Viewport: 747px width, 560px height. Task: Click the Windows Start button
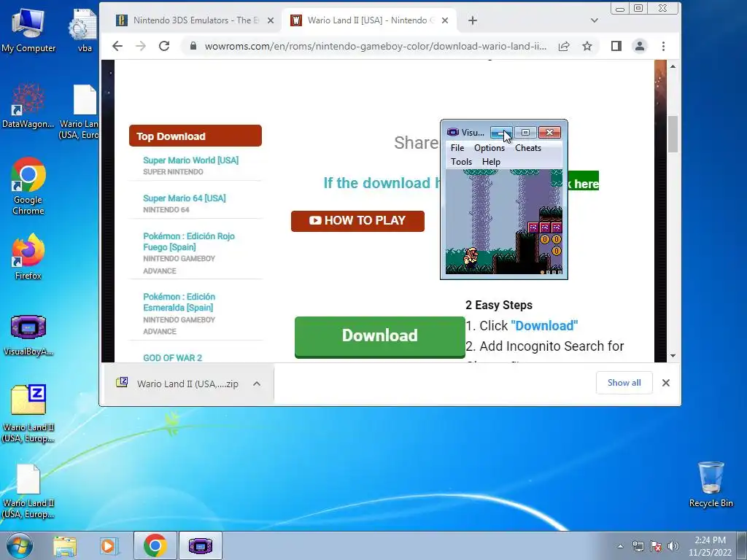pyautogui.click(x=19, y=545)
